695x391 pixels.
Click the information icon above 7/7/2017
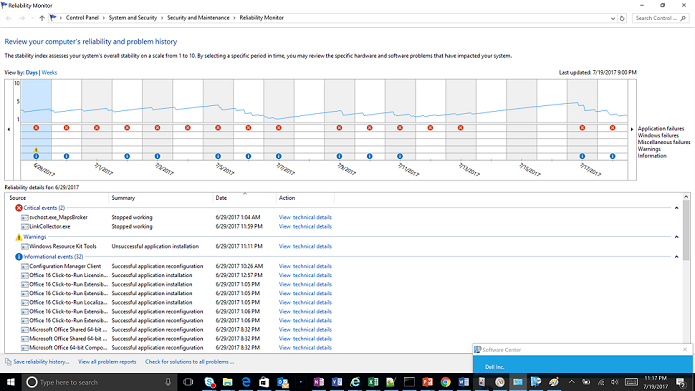[x=278, y=156]
